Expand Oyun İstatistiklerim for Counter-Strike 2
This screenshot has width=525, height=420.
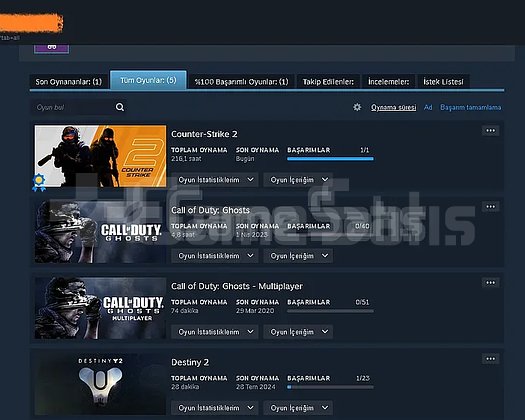(215, 180)
